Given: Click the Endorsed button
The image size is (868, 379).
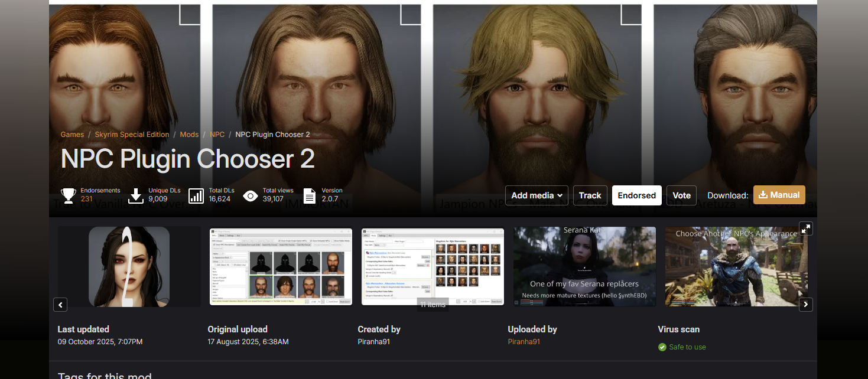Looking at the screenshot, I should 637,195.
